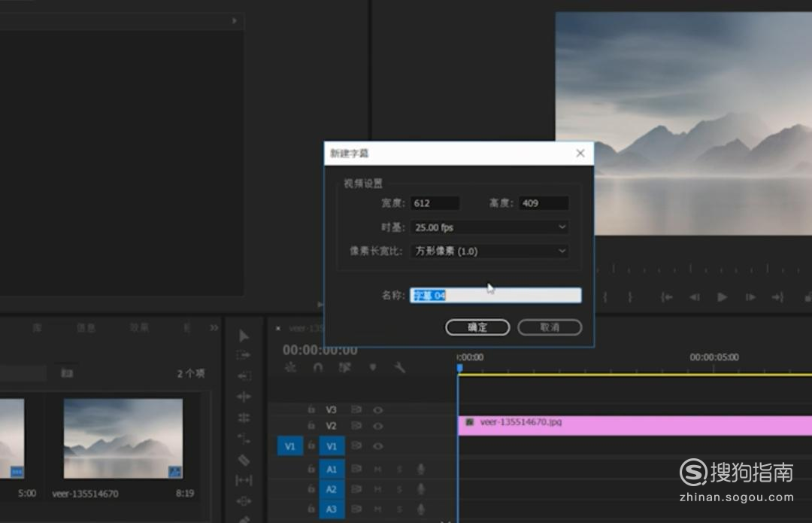The width and height of the screenshot is (812, 523).
Task: Toggle the lock on track V2
Action: tap(311, 426)
